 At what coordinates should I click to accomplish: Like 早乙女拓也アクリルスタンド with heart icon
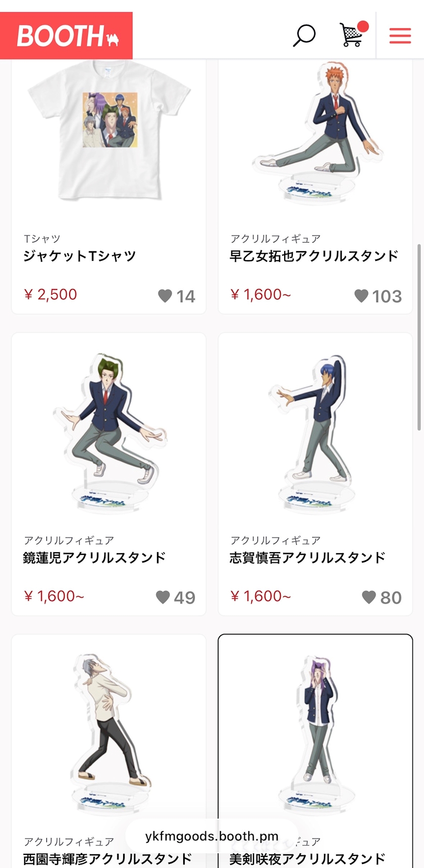[361, 296]
